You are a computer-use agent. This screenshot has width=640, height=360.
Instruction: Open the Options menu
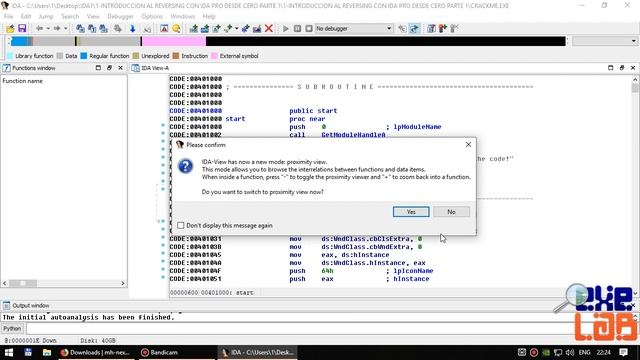point(152,16)
